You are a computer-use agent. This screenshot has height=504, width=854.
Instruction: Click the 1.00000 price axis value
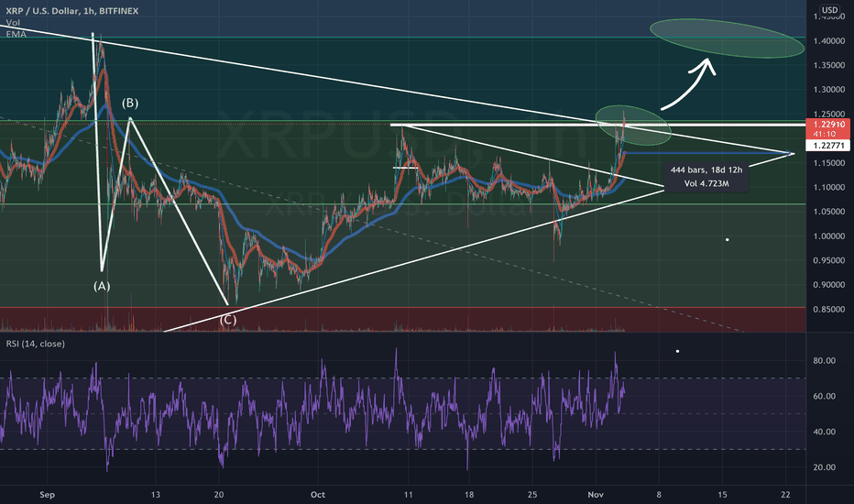(x=829, y=236)
